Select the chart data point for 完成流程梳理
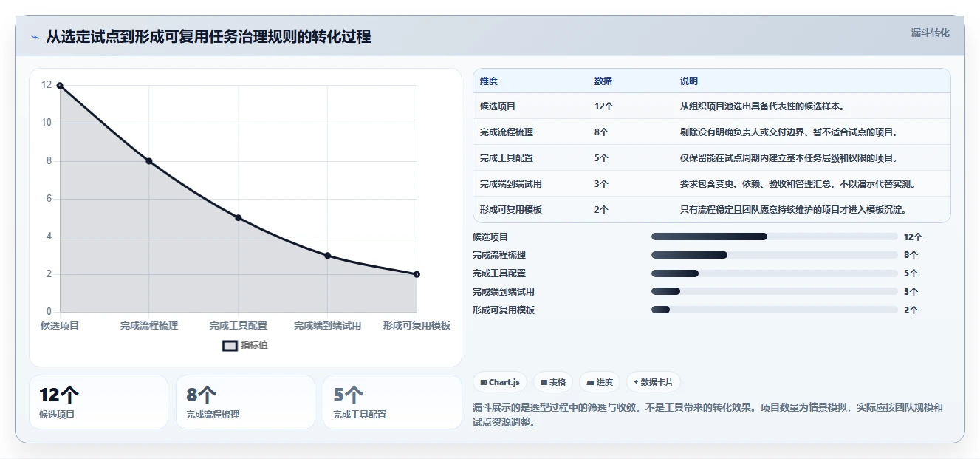980x459 pixels. pyautogui.click(x=149, y=161)
